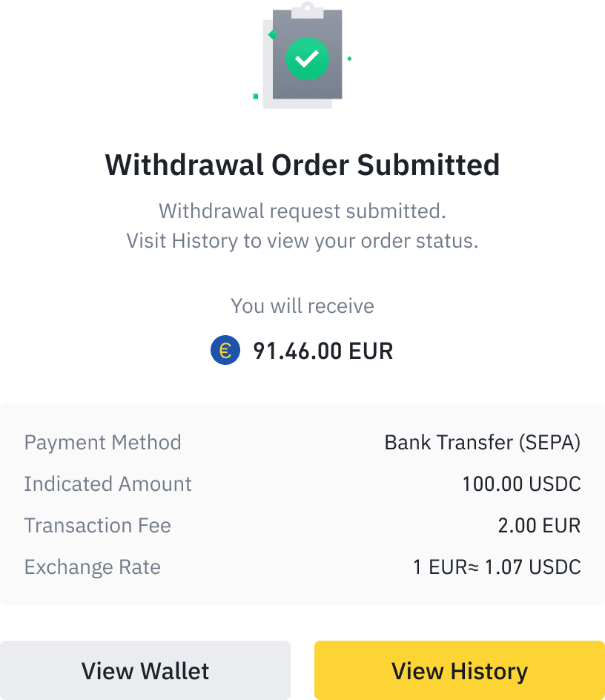This screenshot has height=700, width=605.
Task: Select the Bank Transfer (SEPA) value
Action: coord(482,443)
